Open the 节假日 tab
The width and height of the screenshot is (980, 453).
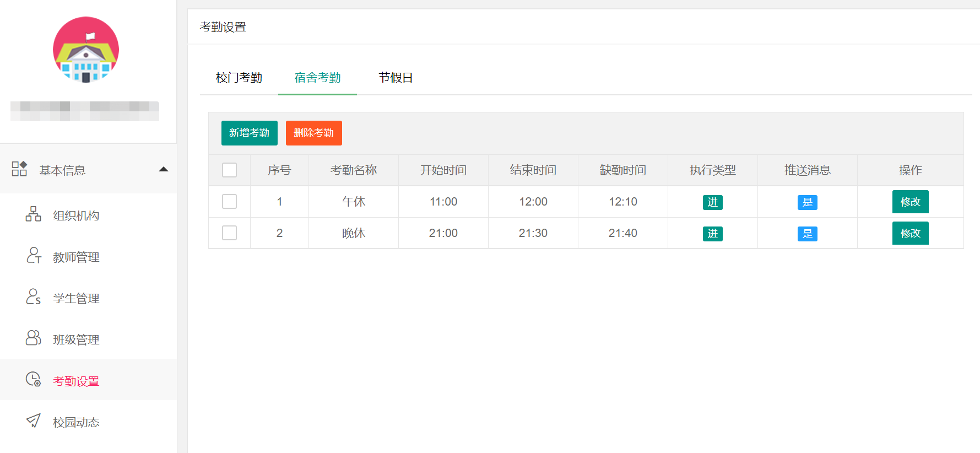[396, 78]
